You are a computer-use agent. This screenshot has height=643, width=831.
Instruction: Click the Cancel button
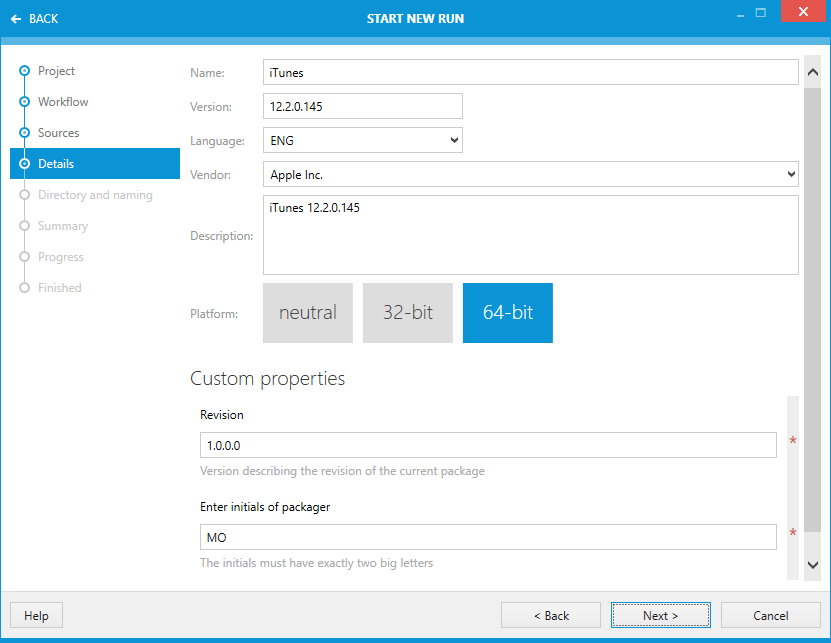point(770,615)
